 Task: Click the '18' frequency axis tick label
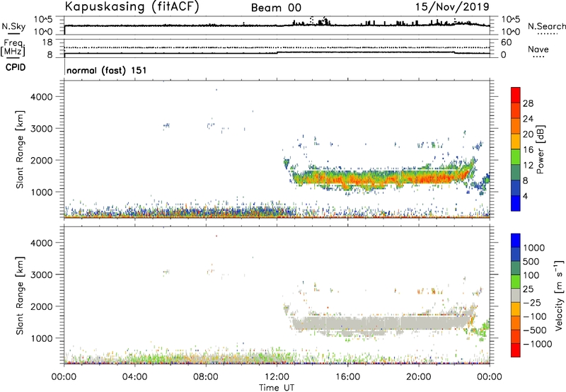click(47, 42)
